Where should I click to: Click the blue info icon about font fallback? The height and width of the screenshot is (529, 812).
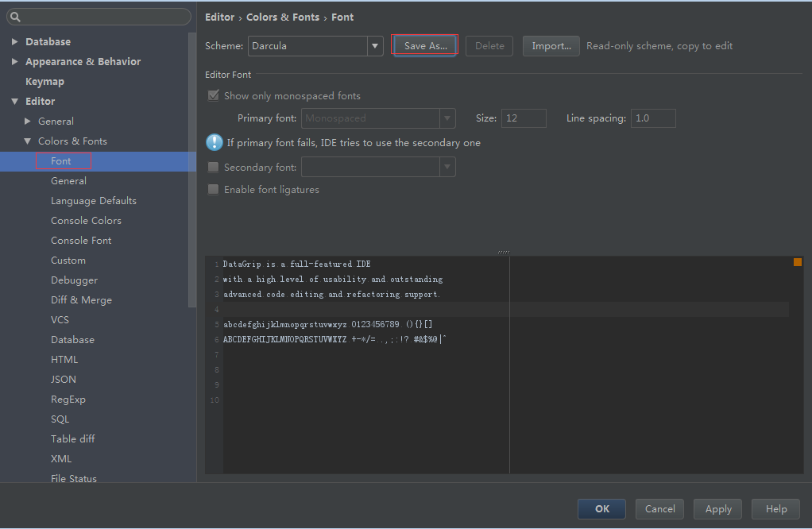pyautogui.click(x=213, y=143)
